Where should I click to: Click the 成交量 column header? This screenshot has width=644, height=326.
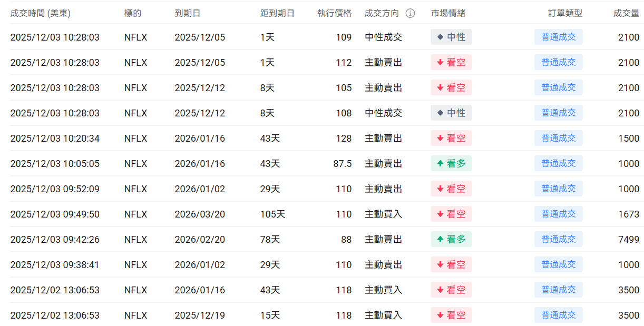coord(626,13)
